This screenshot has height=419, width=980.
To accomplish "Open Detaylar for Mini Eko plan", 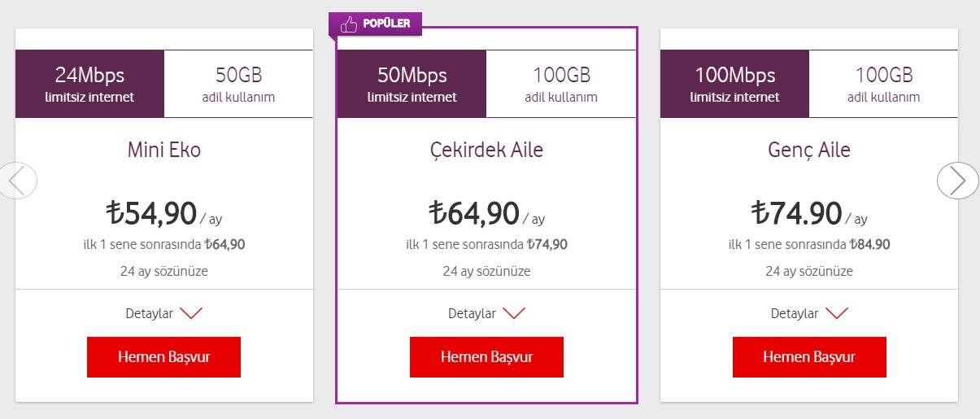I will pos(149,313).
